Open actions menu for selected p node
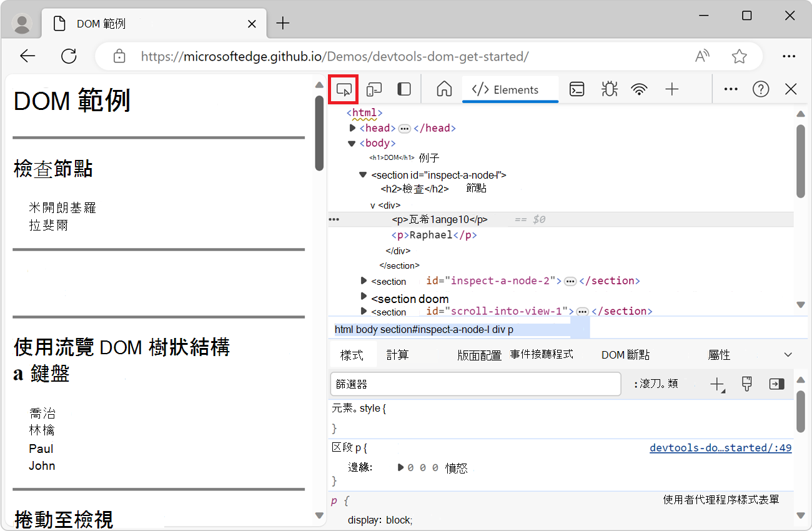Image resolution: width=812 pixels, height=531 pixels. (x=334, y=220)
